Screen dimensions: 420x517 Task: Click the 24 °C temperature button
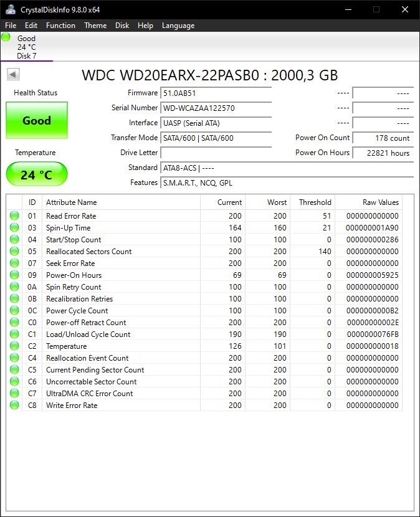point(36,175)
